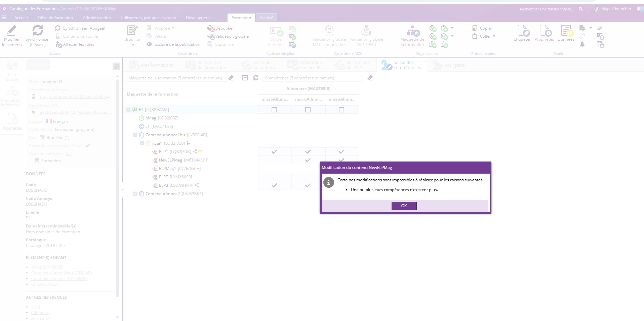Image resolution: width=644 pixels, height=321 pixels.
Task: Click the Brouillon workflow icon
Action: [132, 30]
